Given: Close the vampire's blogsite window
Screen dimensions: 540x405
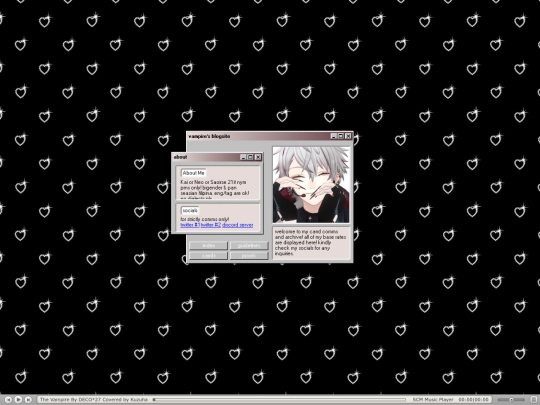Looking at the screenshot, I should [x=348, y=136].
